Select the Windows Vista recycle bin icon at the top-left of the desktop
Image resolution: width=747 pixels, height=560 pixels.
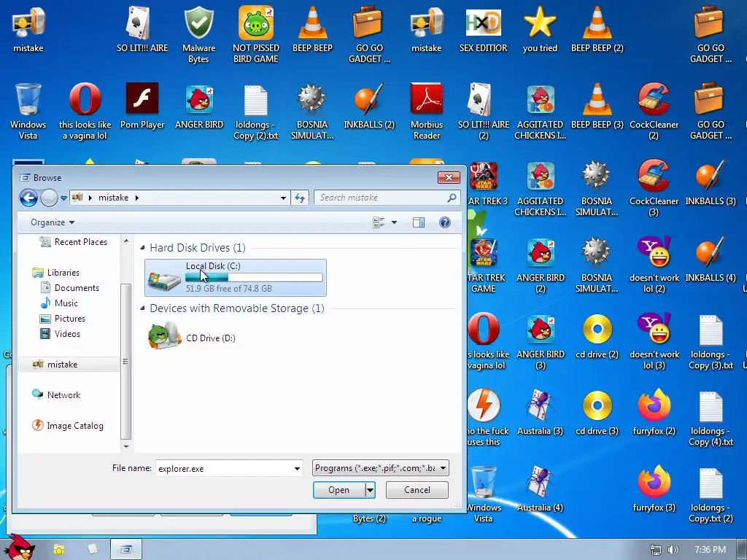point(28,111)
